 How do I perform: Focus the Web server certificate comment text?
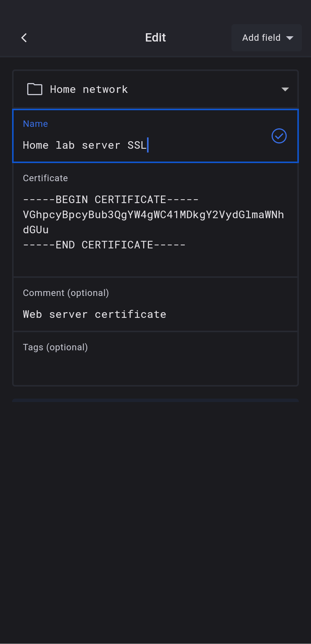pos(94,314)
